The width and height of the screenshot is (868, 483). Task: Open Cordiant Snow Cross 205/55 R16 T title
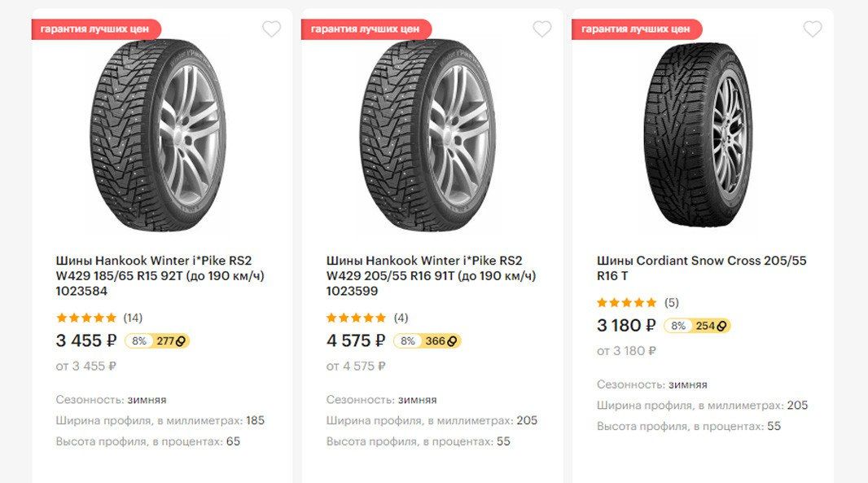(x=700, y=268)
